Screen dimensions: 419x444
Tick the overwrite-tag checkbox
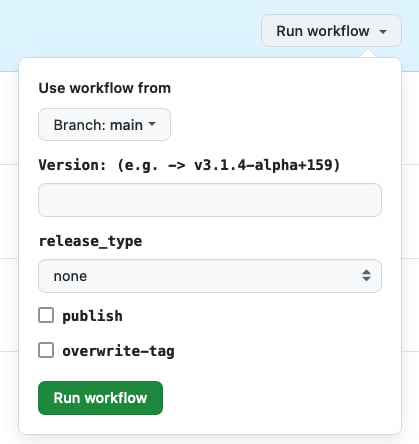pos(46,350)
